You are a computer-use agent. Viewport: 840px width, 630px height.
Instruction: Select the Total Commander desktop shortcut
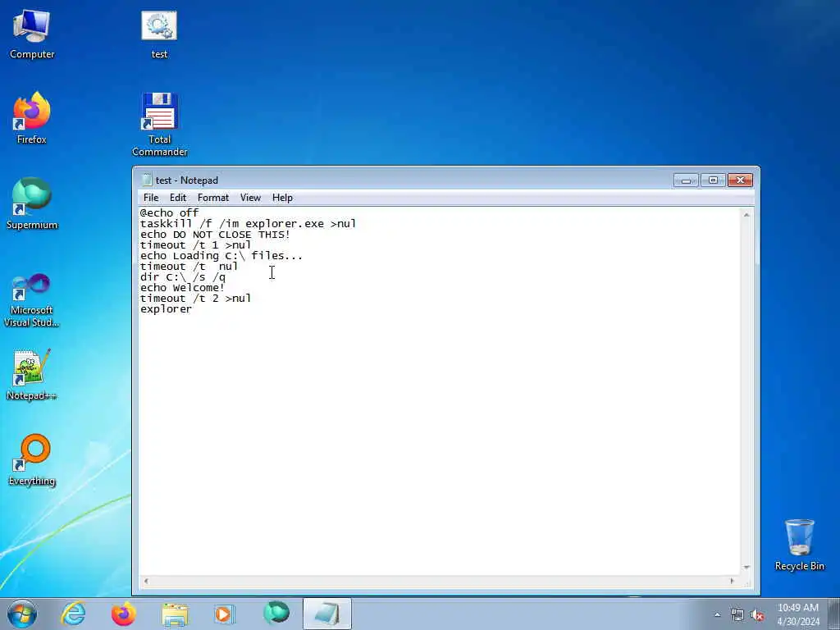click(x=159, y=125)
